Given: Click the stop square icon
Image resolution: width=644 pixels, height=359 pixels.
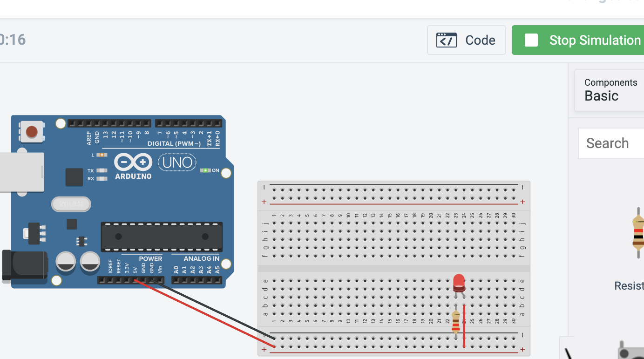Looking at the screenshot, I should (x=531, y=40).
